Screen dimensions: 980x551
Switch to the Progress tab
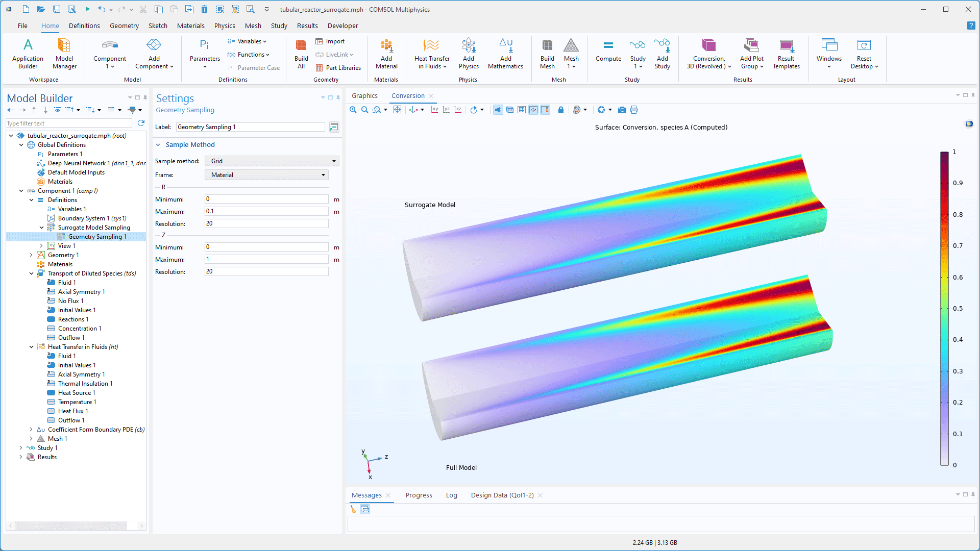pyautogui.click(x=419, y=495)
